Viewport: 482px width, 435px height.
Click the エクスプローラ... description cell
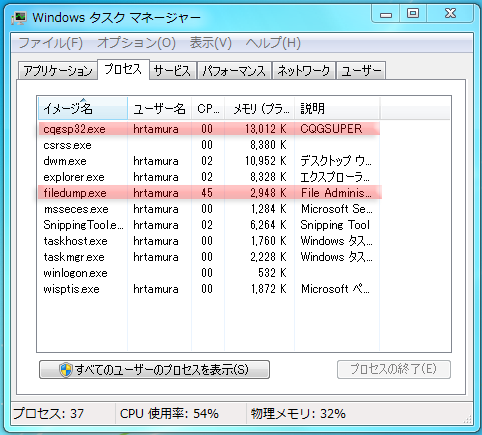(x=335, y=177)
